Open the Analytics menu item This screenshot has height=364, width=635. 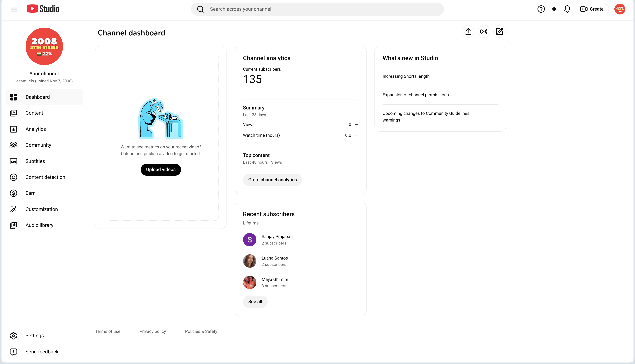(x=44, y=129)
